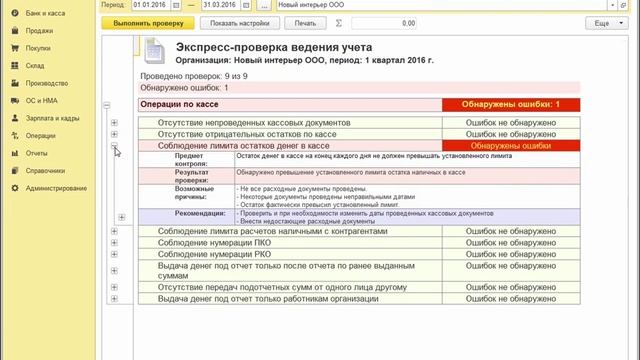
Task: Open Склад menu section
Action: click(x=35, y=65)
